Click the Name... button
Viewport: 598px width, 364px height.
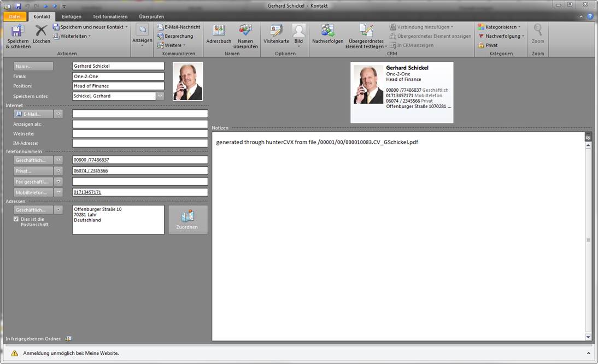(33, 66)
